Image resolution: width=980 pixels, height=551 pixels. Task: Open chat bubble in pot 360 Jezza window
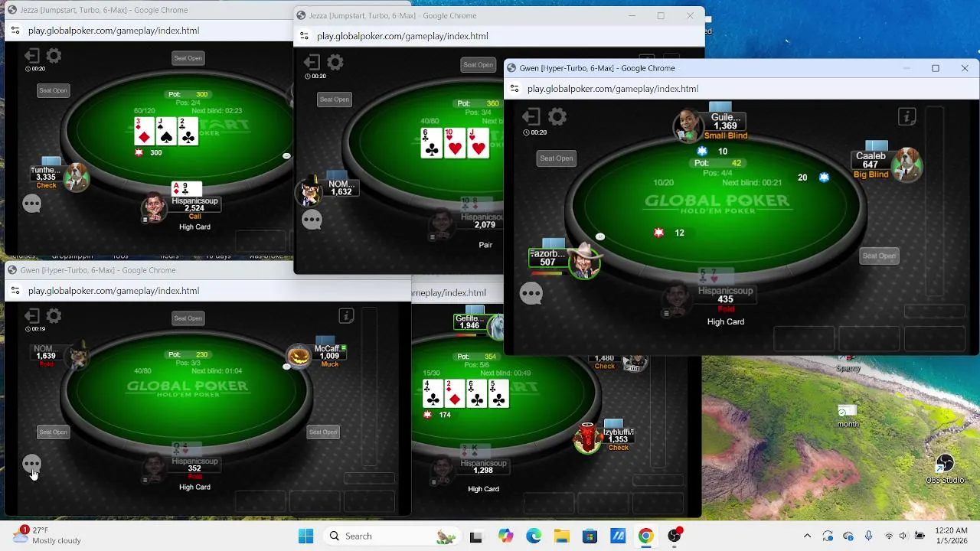point(312,220)
